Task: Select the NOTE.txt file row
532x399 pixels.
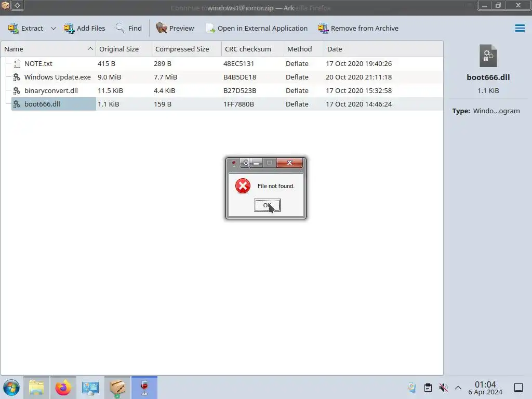Action: pyautogui.click(x=222, y=63)
